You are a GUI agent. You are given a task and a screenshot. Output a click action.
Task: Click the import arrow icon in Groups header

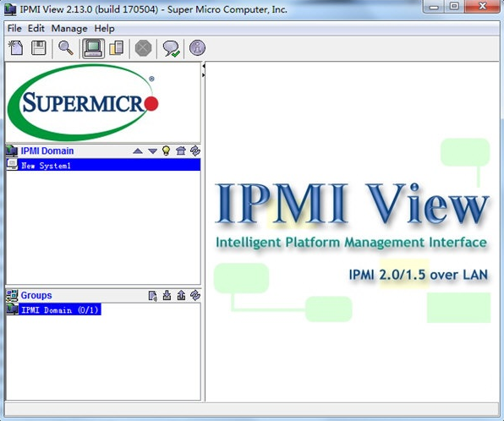[167, 295]
